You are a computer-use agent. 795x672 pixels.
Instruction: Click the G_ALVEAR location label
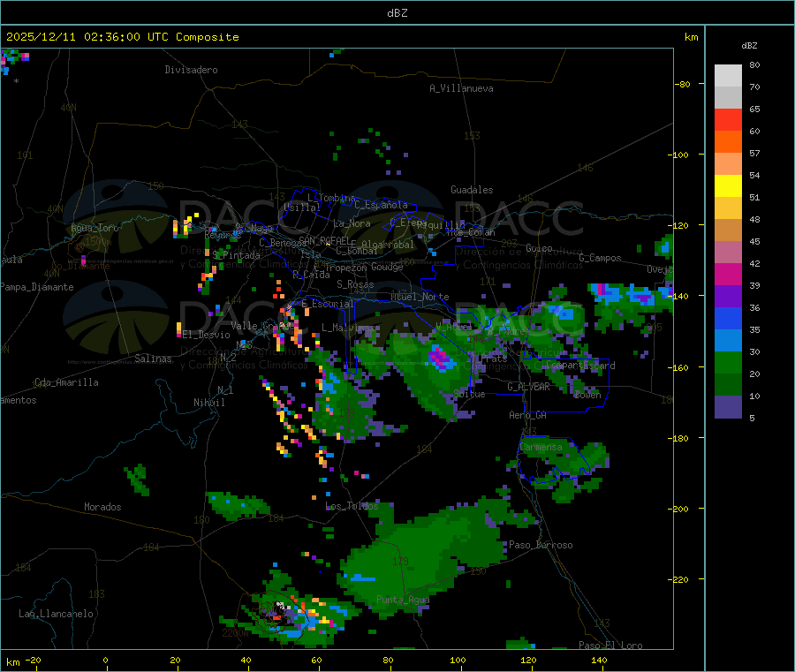528,387
